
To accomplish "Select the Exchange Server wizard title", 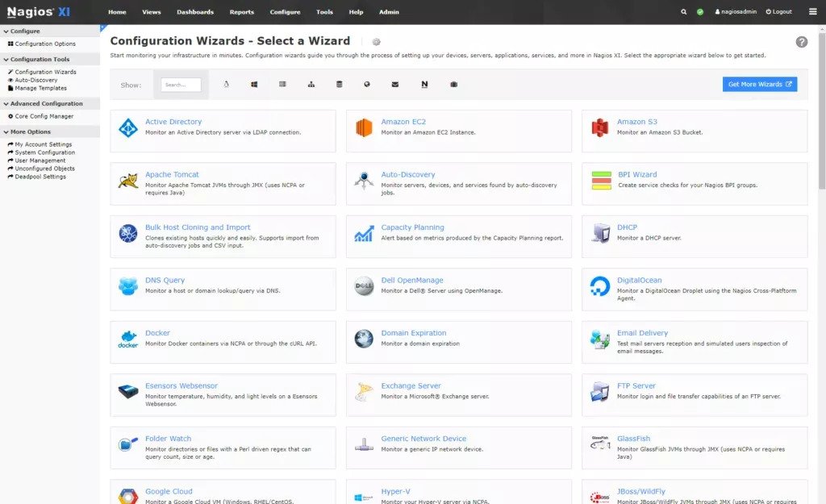I will 411,385.
